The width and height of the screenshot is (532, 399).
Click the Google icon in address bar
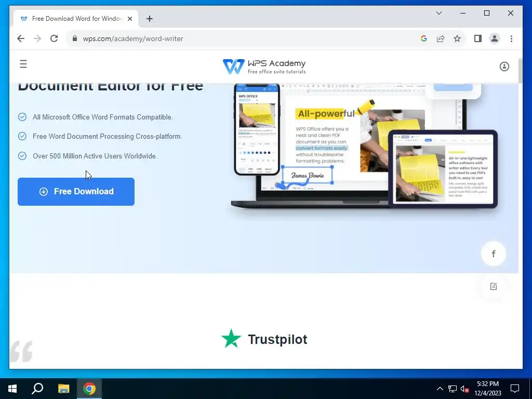pos(423,38)
